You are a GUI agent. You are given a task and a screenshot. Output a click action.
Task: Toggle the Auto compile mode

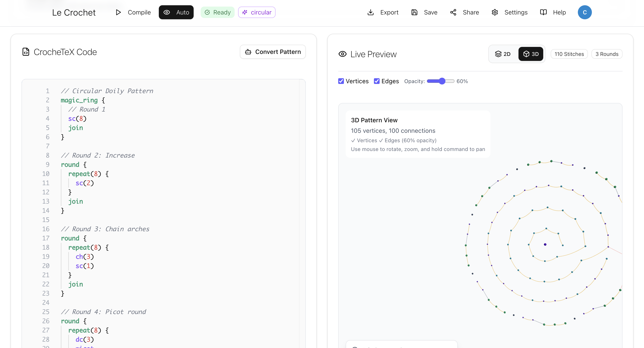pos(176,12)
